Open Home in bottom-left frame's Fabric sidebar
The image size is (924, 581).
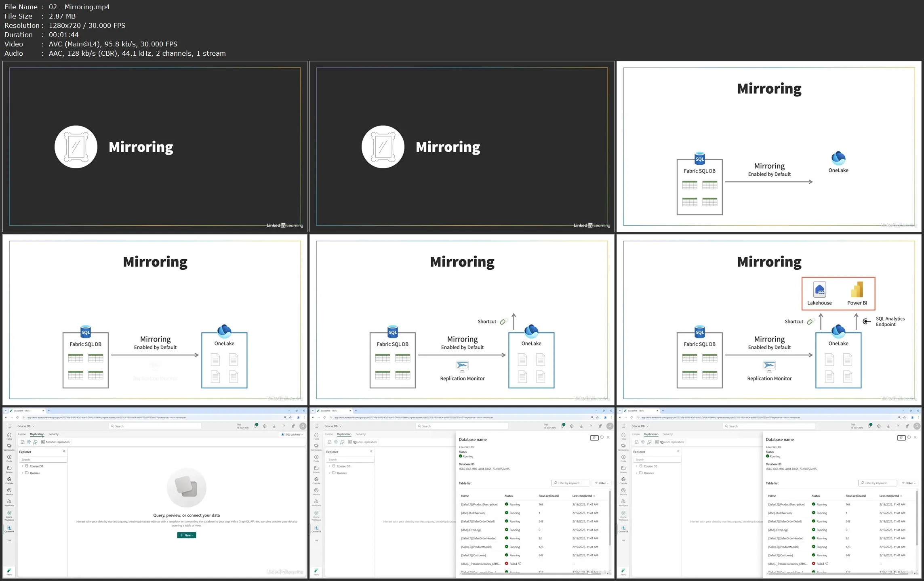tap(9, 436)
